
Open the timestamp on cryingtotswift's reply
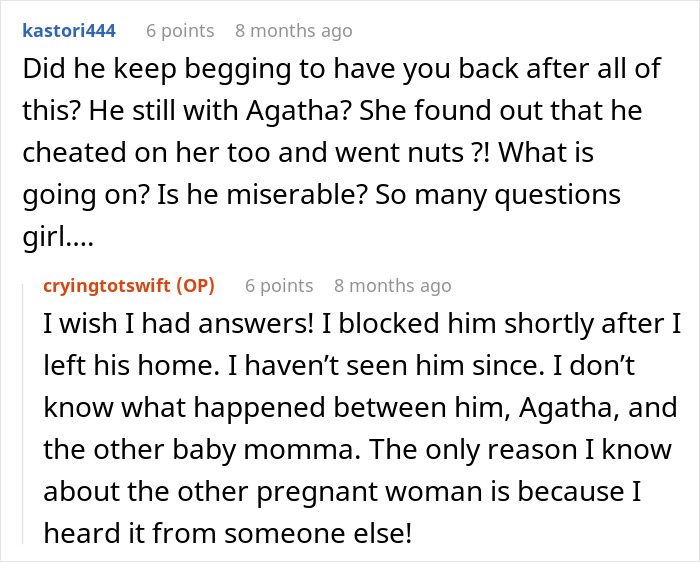point(392,286)
